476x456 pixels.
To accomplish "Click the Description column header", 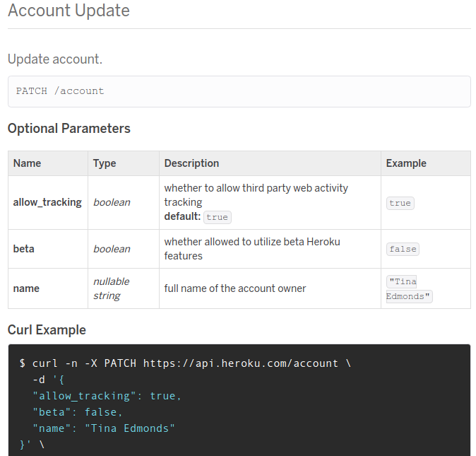I will (x=191, y=163).
